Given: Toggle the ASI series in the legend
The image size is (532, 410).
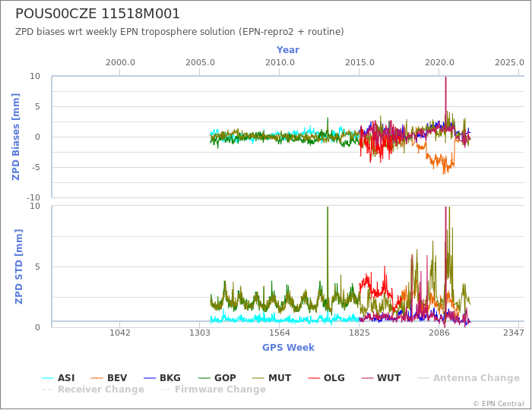Looking at the screenshot, I should pyautogui.click(x=58, y=378).
